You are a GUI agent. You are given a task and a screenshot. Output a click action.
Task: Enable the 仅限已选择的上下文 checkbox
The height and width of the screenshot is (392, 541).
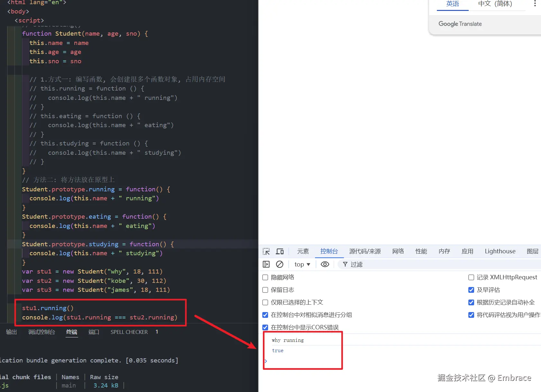265,302
